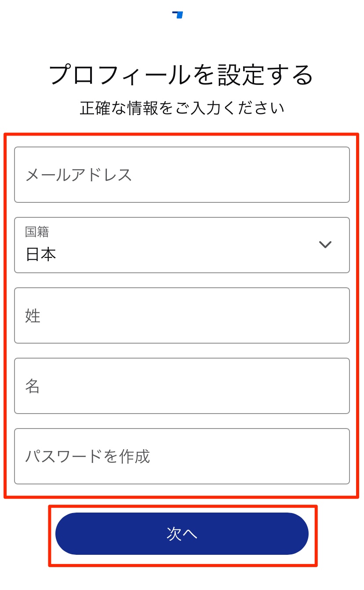The image size is (364, 590).
Task: Click the プロフィールを設定する heading
Action: 181,74
